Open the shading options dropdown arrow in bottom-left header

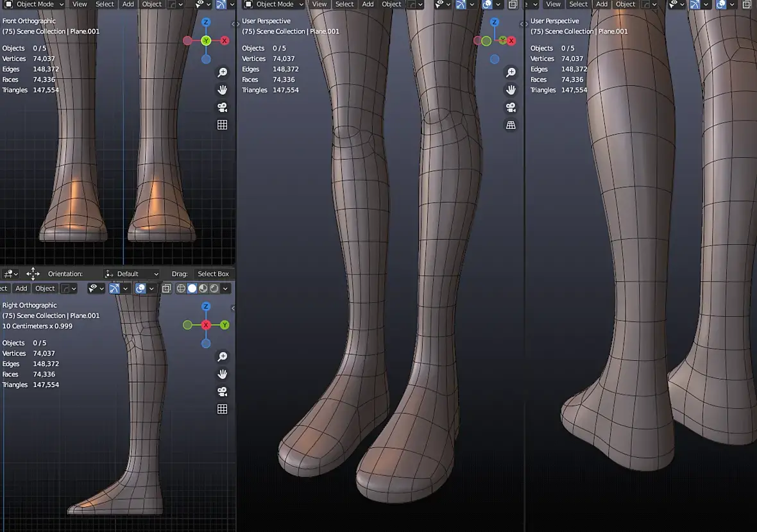point(225,288)
